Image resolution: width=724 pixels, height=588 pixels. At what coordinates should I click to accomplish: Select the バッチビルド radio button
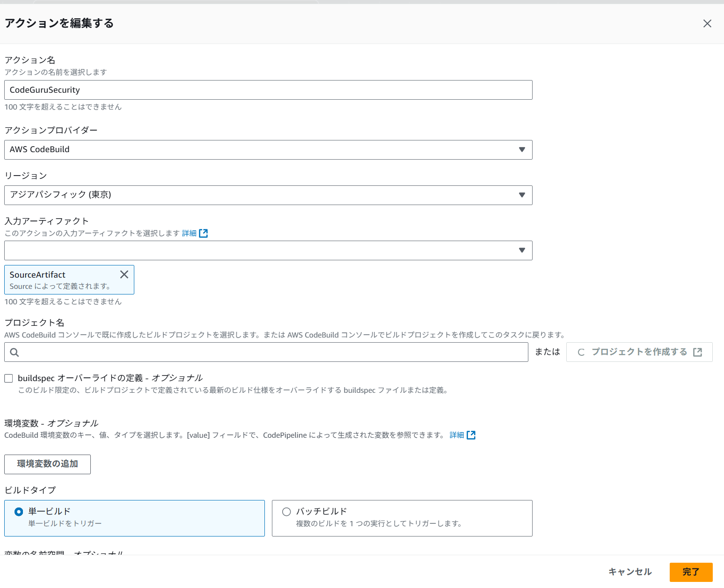[286, 512]
